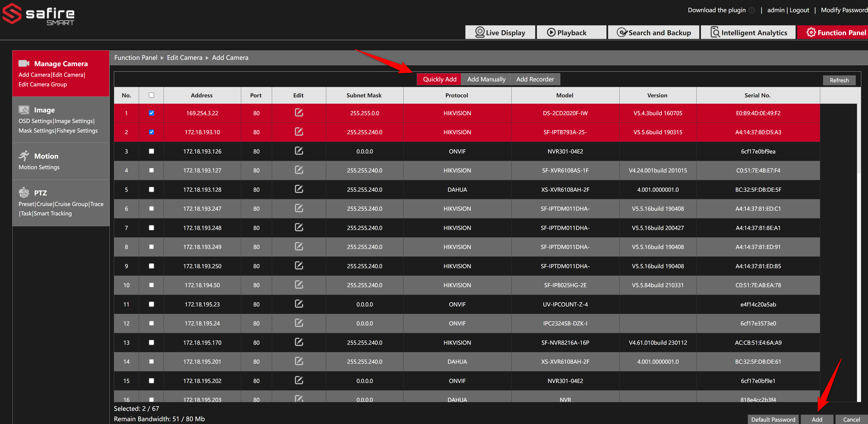Viewport: 868px width, 424px height.
Task: Open the Add Recorder tab
Action: click(x=535, y=79)
